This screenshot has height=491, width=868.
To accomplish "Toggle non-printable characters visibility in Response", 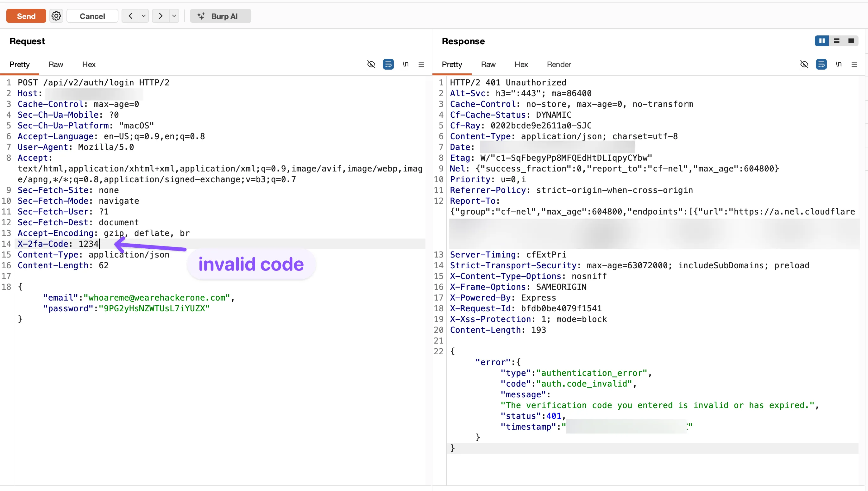I will point(805,64).
